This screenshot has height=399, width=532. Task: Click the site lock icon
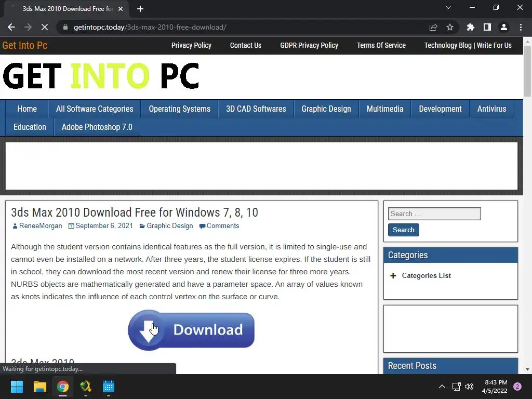pos(65,27)
